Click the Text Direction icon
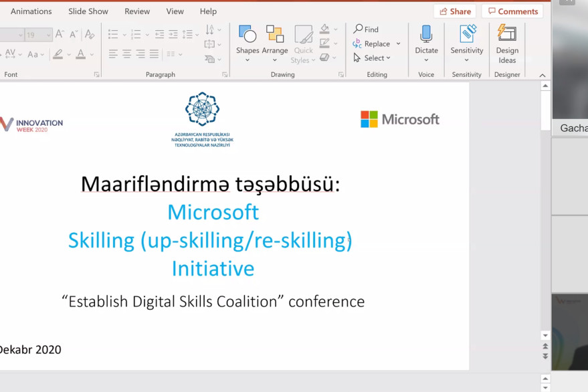 (x=210, y=29)
